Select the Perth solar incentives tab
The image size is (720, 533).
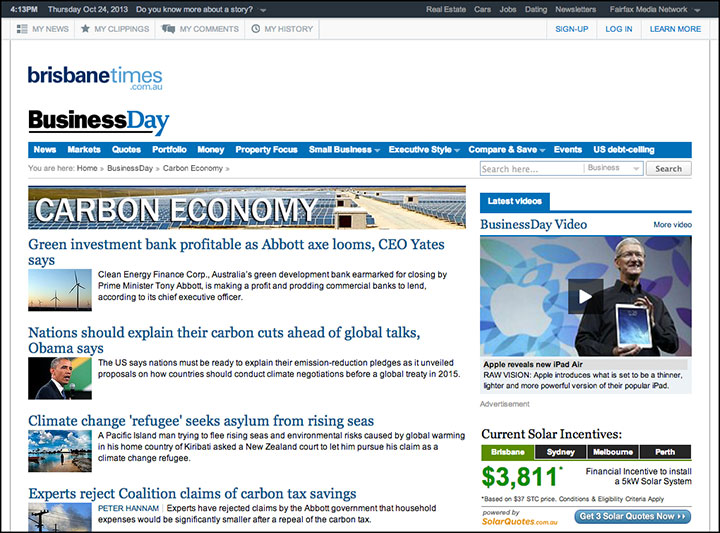(665, 452)
